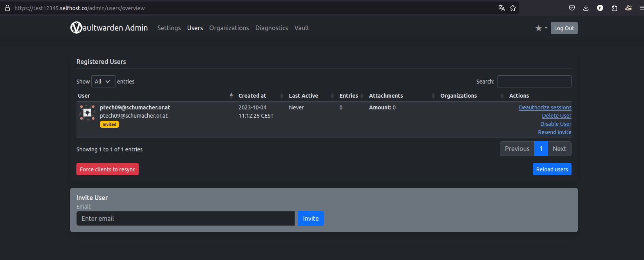This screenshot has width=644, height=260.
Task: Bookmark this page with the star icon
Action: click(x=513, y=8)
